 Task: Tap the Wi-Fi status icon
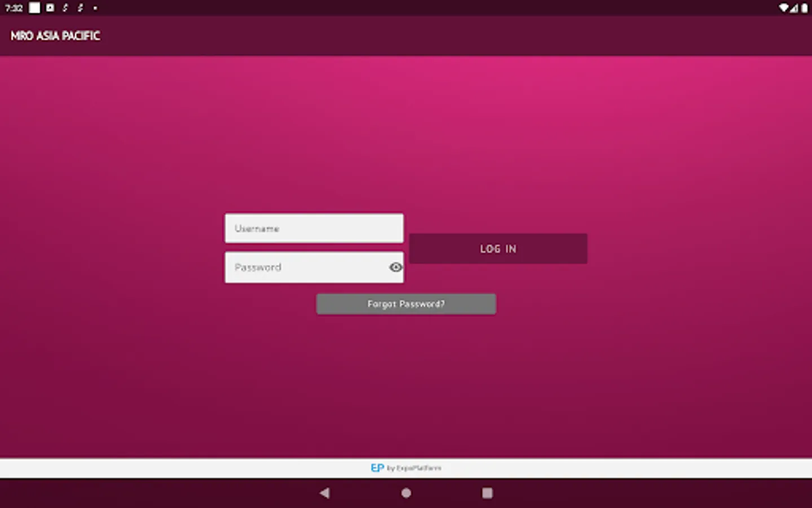click(783, 8)
